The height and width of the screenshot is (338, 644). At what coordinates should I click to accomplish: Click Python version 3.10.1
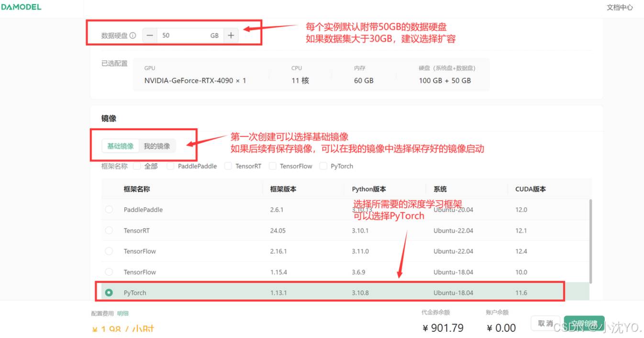click(360, 230)
